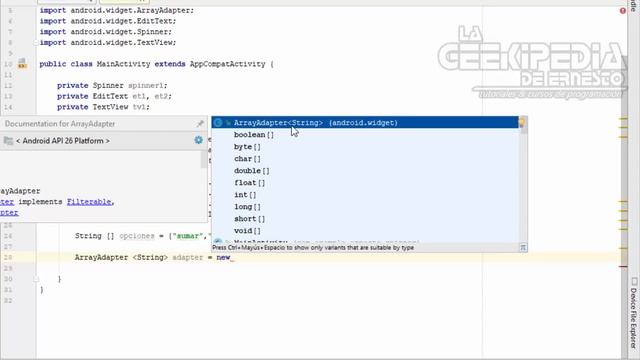The image size is (640, 360).
Task: Select byte[] from completion list
Action: 365,147
